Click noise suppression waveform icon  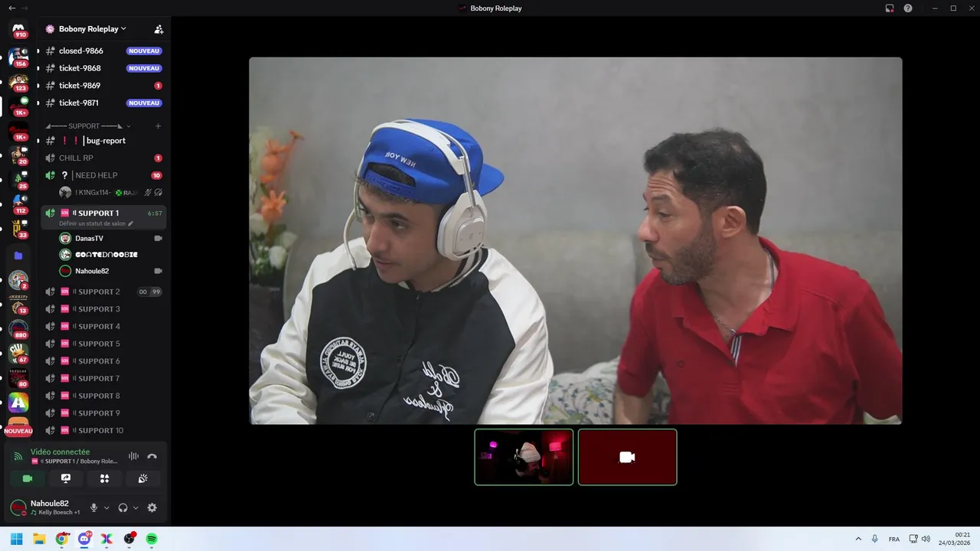click(x=133, y=456)
